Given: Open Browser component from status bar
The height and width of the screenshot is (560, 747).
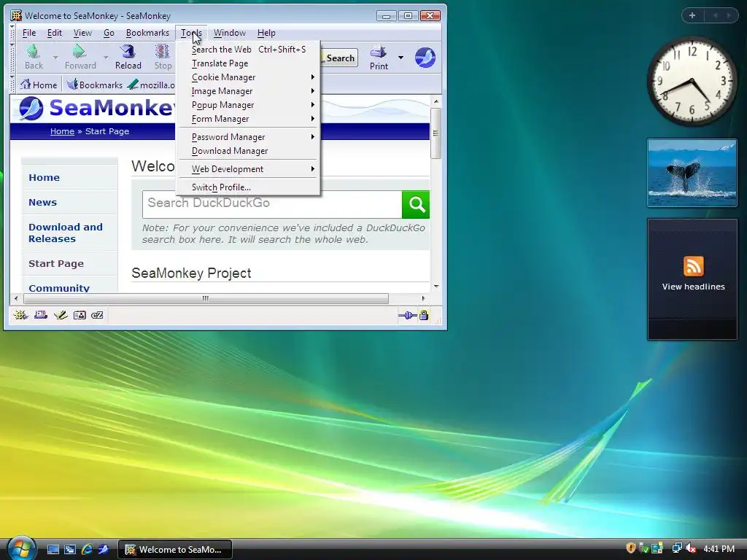Looking at the screenshot, I should pos(20,315).
